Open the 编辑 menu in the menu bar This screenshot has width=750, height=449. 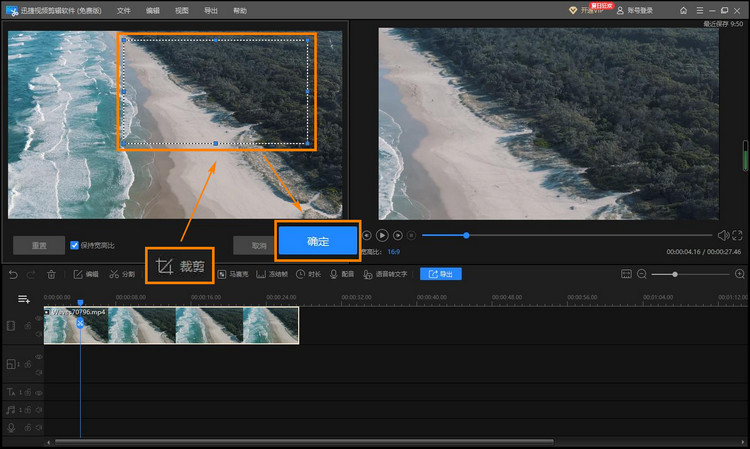[153, 11]
